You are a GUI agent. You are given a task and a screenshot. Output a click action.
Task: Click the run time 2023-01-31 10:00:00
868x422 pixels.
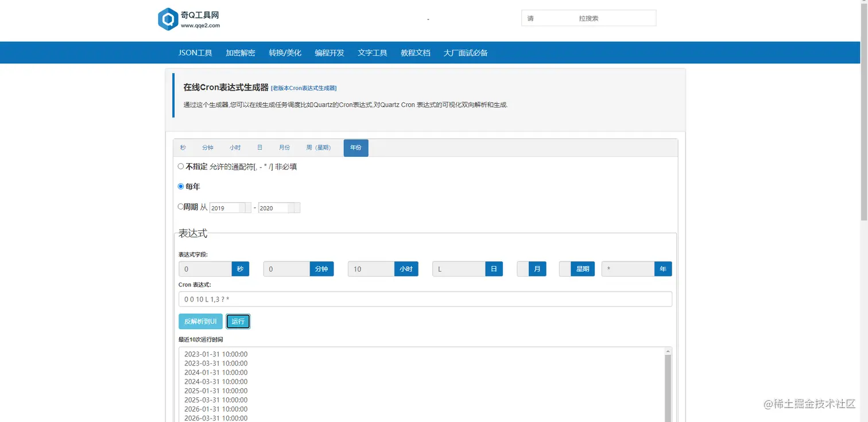pos(216,354)
